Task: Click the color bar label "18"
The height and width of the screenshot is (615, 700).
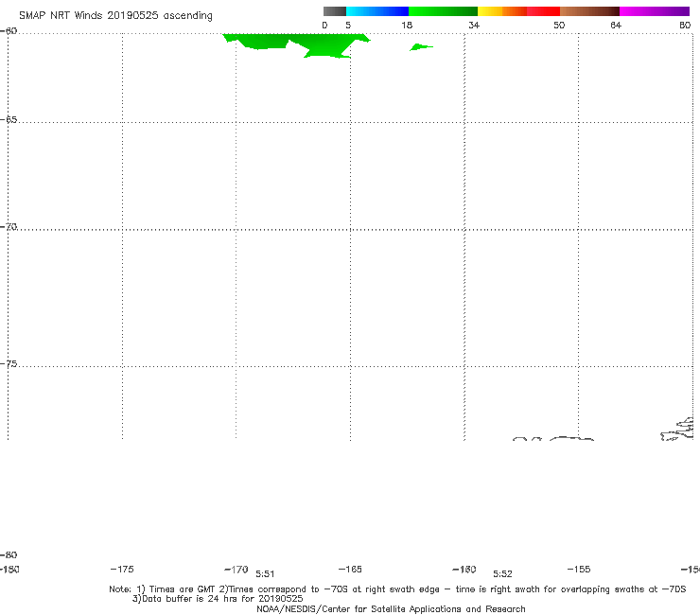Action: (407, 25)
